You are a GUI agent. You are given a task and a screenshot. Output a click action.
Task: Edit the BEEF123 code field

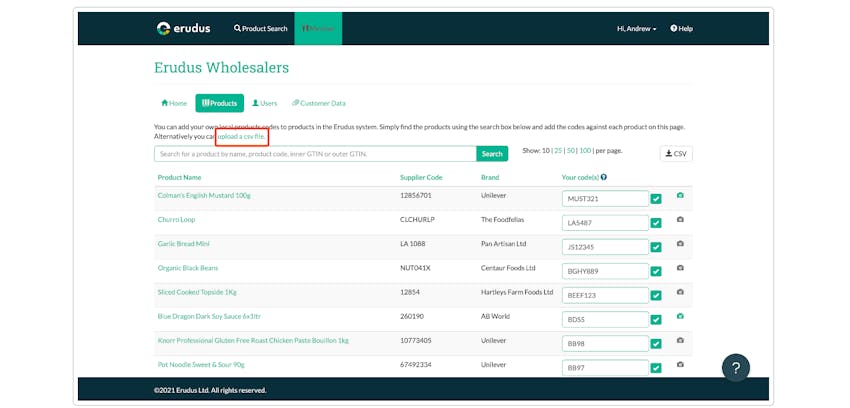[605, 295]
